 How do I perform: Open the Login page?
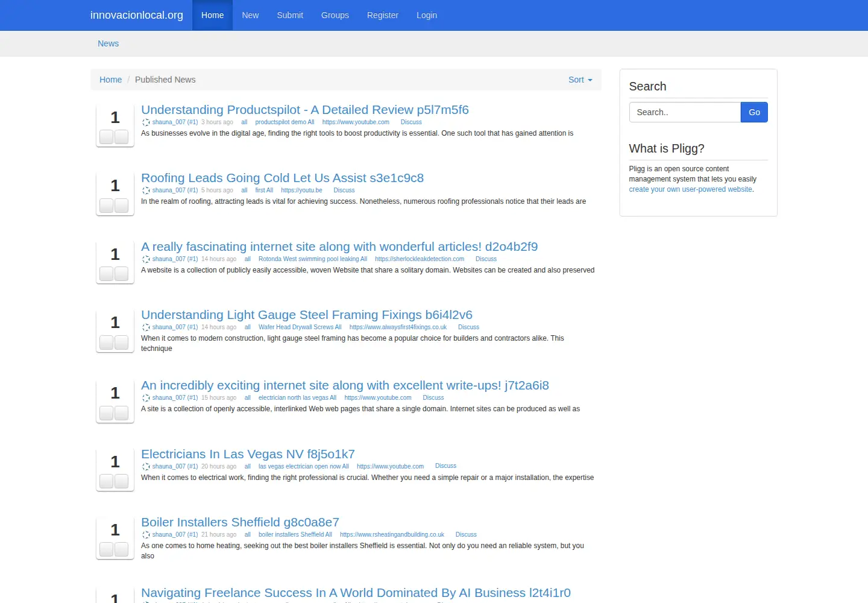[427, 15]
